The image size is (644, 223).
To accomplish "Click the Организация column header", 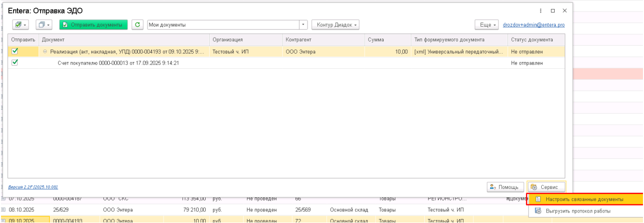I will pos(246,40).
